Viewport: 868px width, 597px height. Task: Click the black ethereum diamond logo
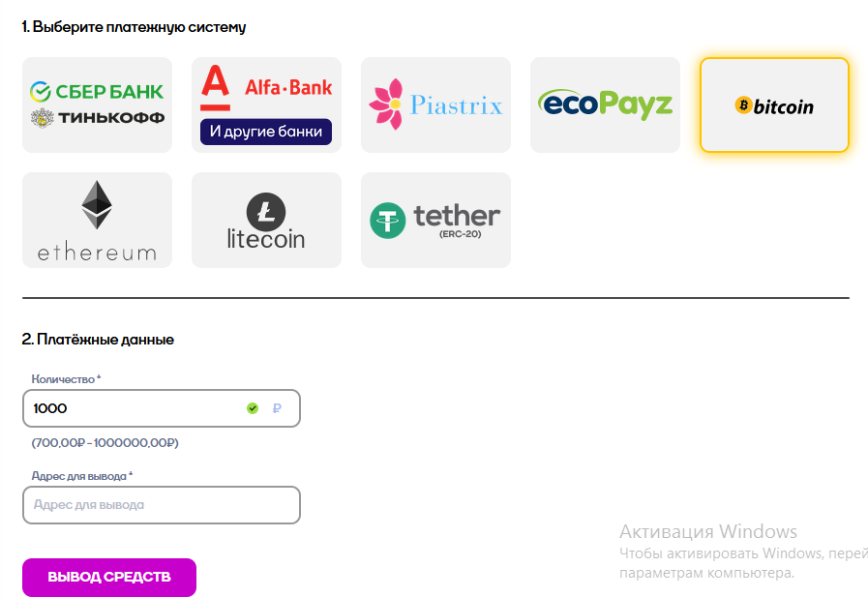[97, 205]
